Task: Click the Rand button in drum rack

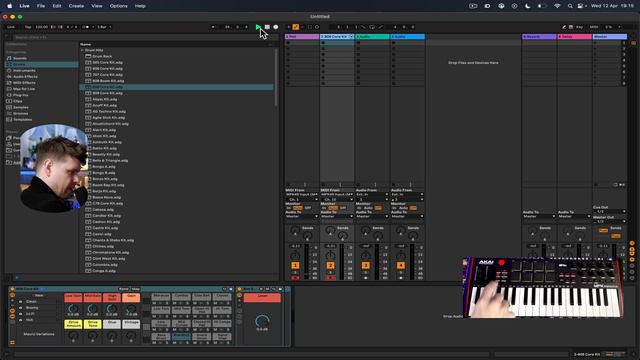Action: [x=124, y=289]
